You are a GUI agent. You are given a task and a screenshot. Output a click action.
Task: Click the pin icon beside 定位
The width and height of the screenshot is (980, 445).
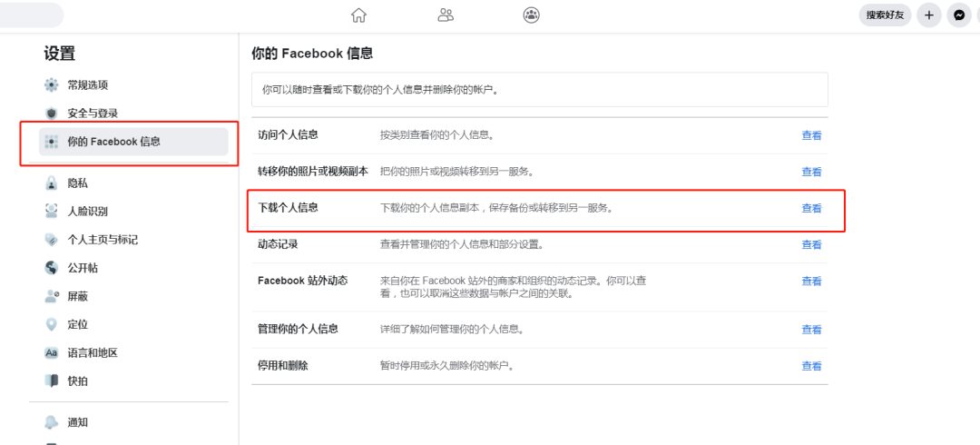[x=51, y=324]
